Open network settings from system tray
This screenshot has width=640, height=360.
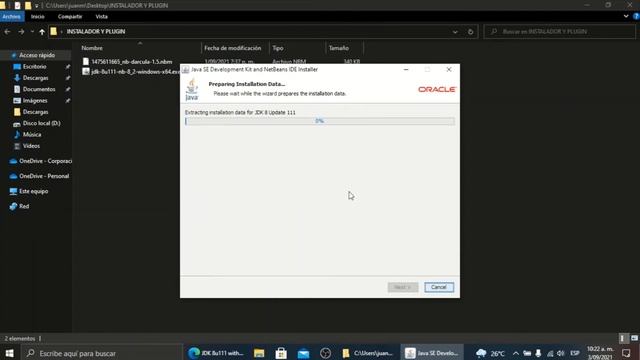point(550,353)
